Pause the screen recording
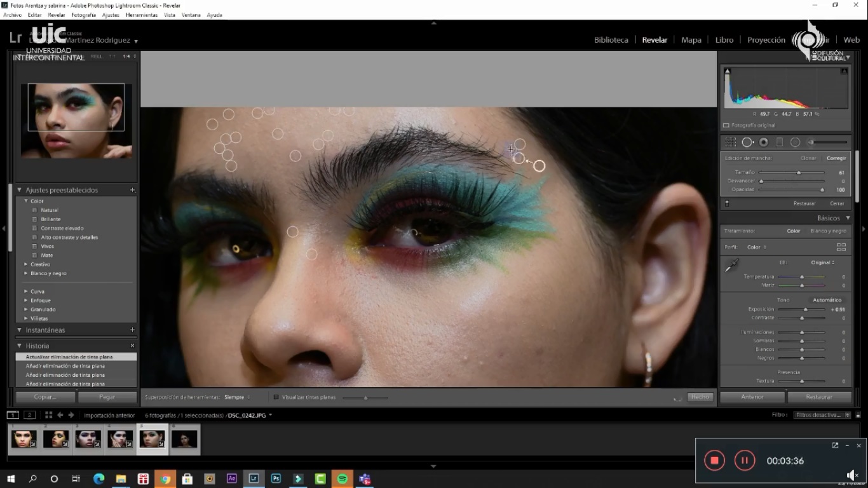 pos(745,461)
